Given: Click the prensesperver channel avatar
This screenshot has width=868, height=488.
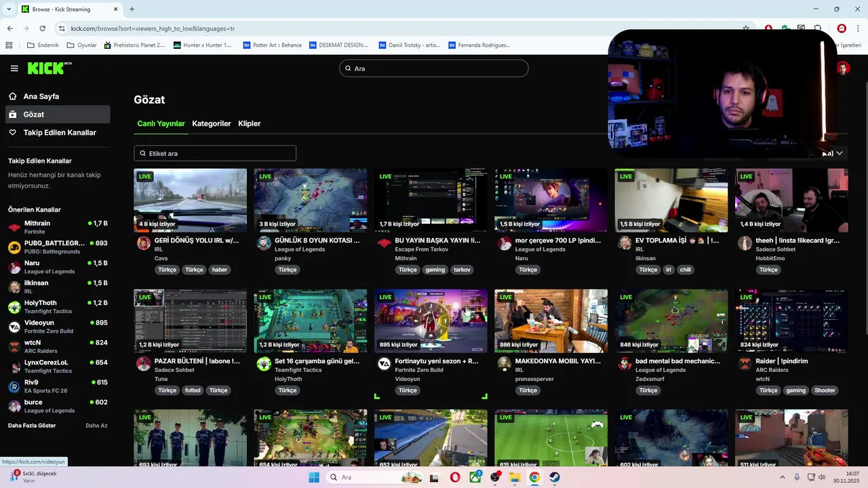Looking at the screenshot, I should tap(504, 364).
